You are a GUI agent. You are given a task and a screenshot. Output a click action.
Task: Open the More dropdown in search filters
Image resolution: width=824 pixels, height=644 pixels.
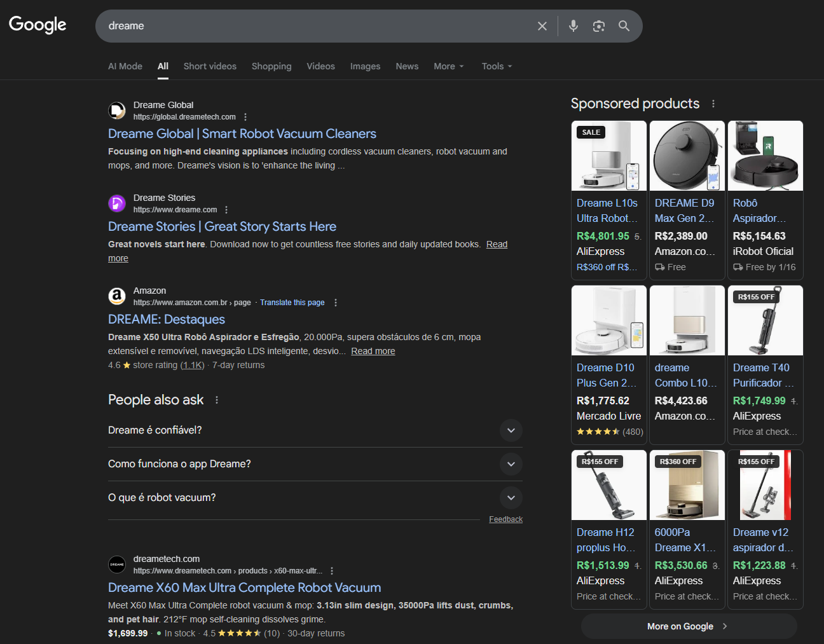pos(448,66)
